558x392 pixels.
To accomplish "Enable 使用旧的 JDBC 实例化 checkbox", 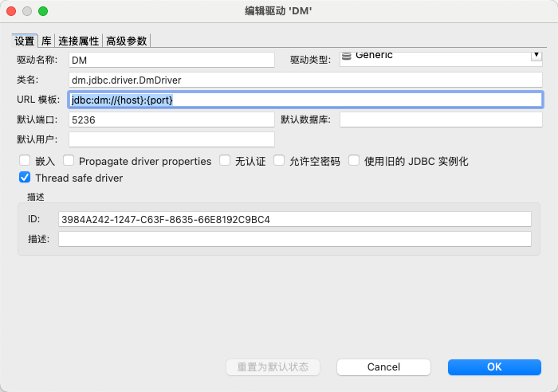I will point(354,160).
